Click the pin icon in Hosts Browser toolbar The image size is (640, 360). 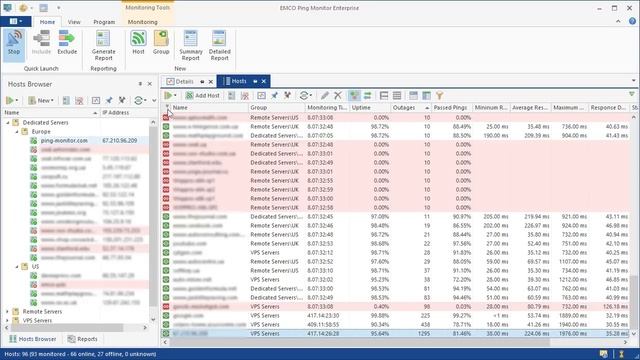pyautogui.click(x=109, y=100)
